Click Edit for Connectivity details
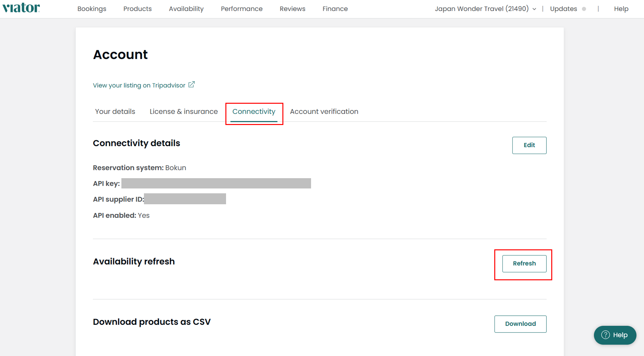The width and height of the screenshot is (644, 356). 529,145
